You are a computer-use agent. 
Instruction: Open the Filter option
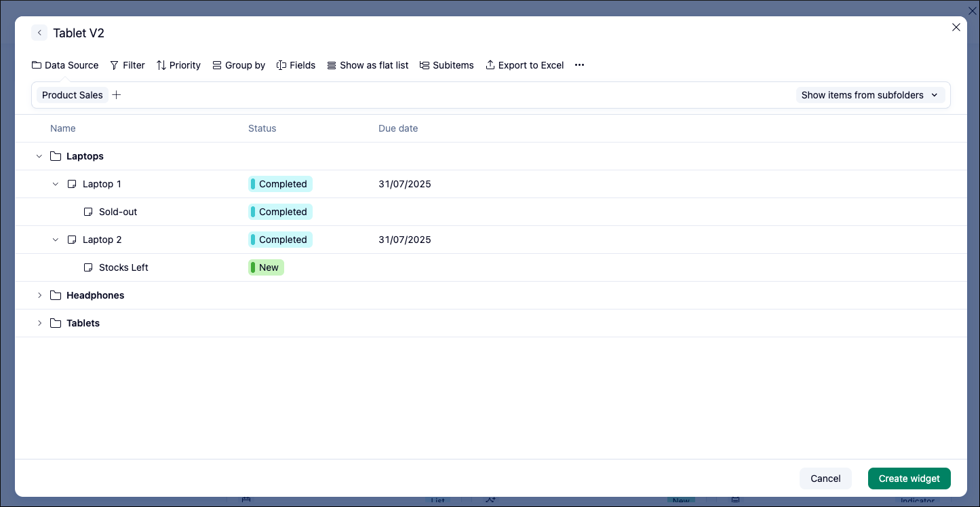[128, 65]
